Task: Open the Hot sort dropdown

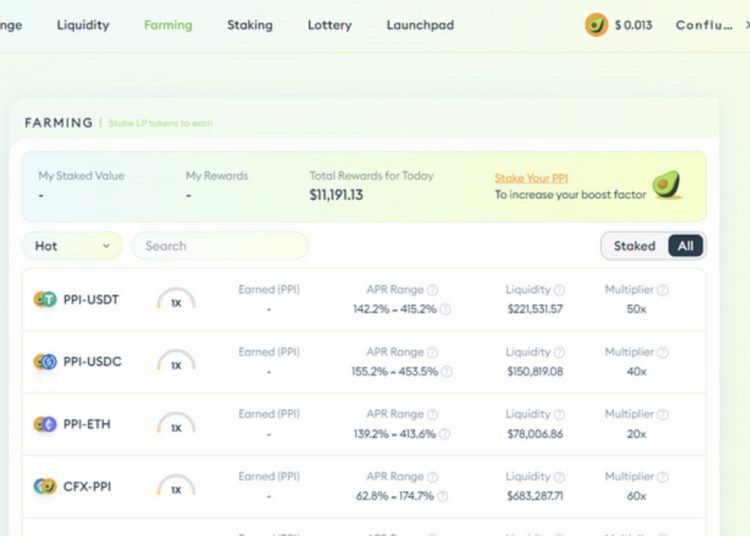Action: coord(72,246)
